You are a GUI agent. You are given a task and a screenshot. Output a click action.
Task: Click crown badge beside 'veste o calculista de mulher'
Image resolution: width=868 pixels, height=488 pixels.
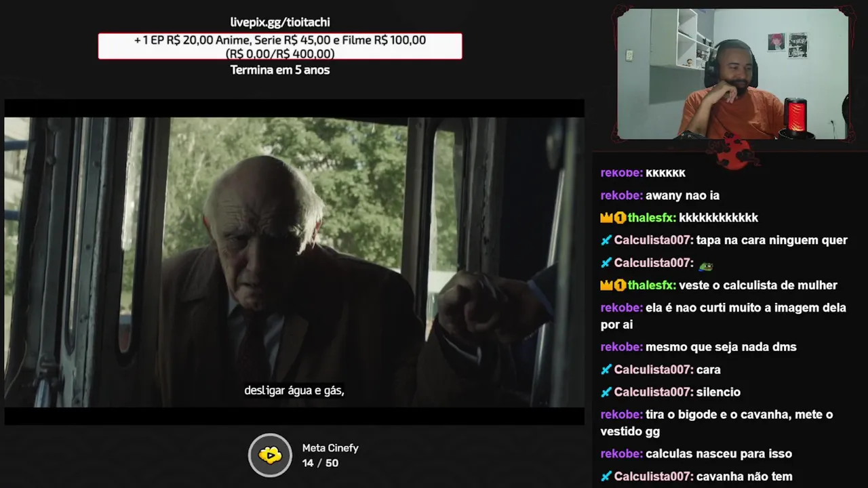pos(606,285)
